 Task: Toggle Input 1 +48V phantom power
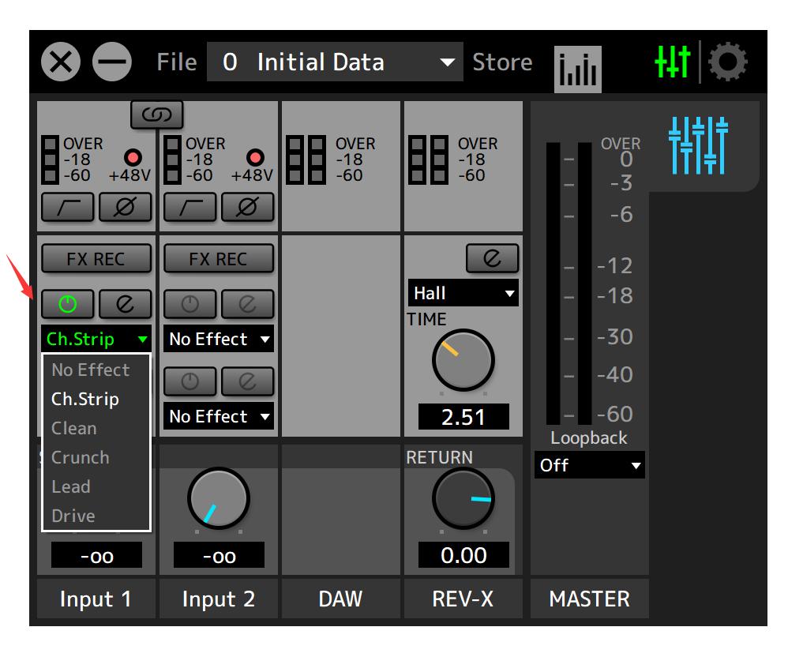[133, 157]
